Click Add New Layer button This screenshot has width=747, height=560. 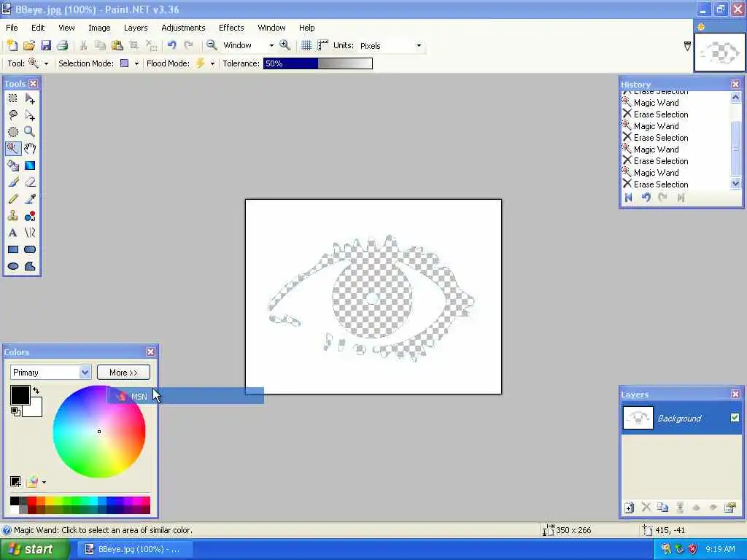(629, 507)
